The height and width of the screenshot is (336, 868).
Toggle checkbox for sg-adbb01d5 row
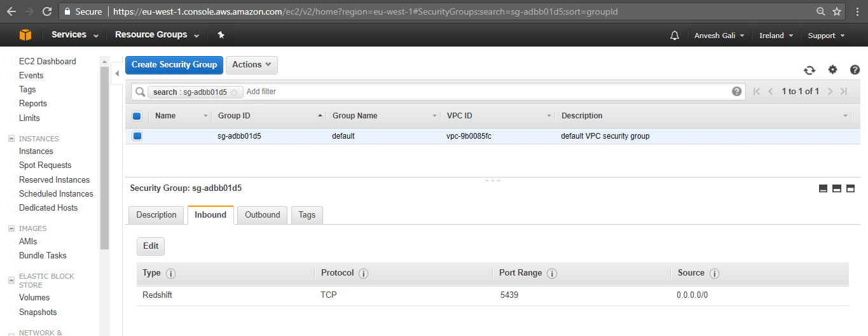137,136
